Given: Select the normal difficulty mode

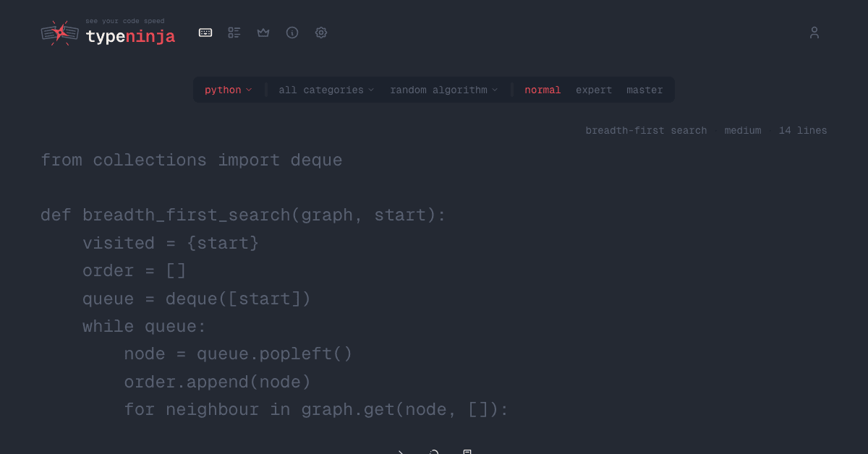Looking at the screenshot, I should (542, 90).
